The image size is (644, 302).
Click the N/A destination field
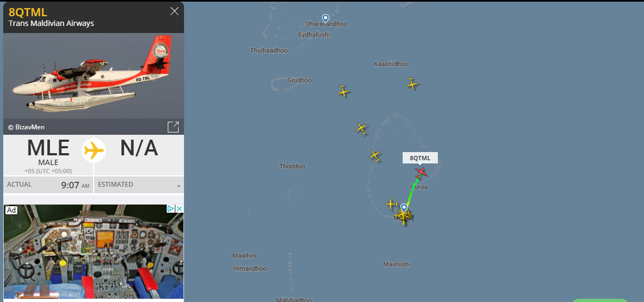(x=139, y=148)
